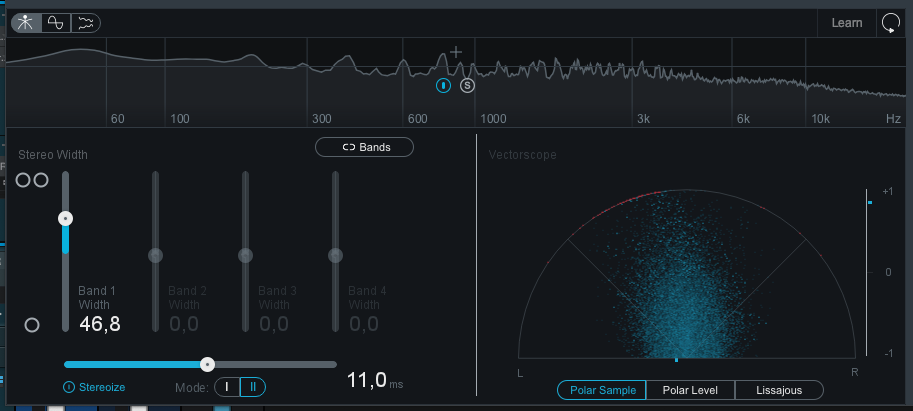Click the Band 3 width value 0,0
913x411 pixels.
[274, 324]
